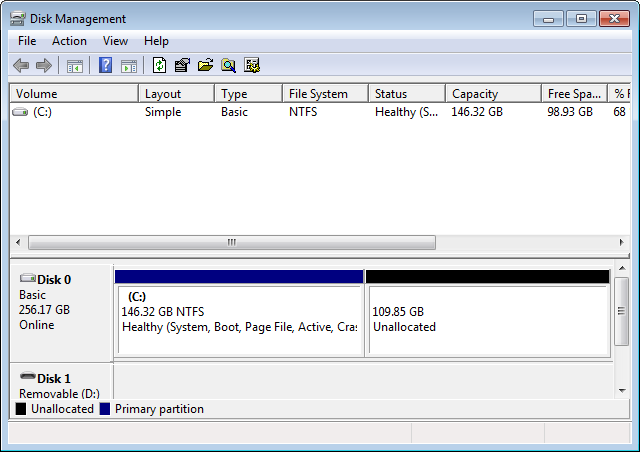The height and width of the screenshot is (452, 640).
Task: Toggle the Show/Hide Console Tree icon
Action: pyautogui.click(x=75, y=66)
